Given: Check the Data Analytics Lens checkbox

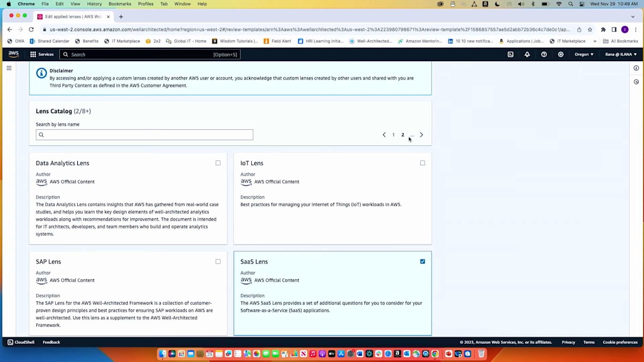Looking at the screenshot, I should coord(218,163).
